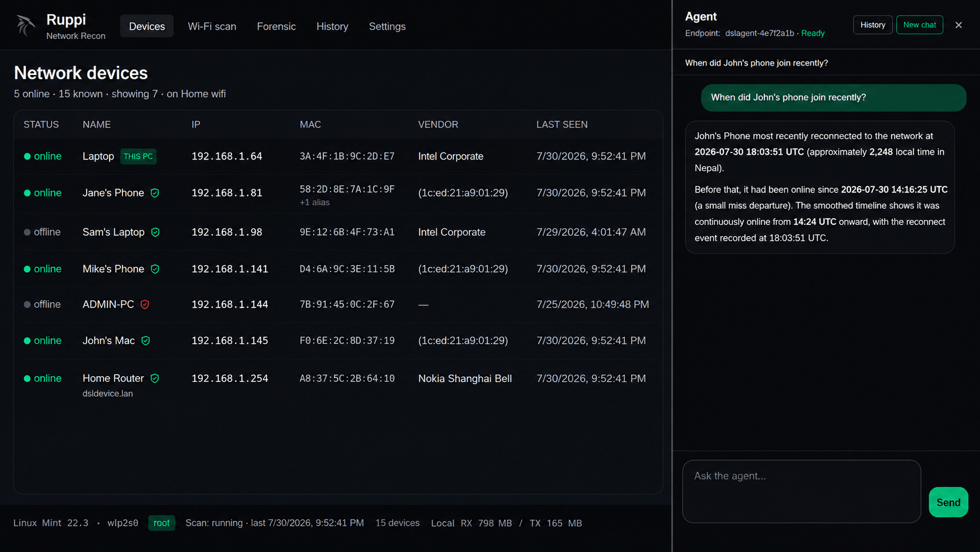Click IP address 192.168.1.145
This screenshot has width=980, height=552.
tap(230, 341)
